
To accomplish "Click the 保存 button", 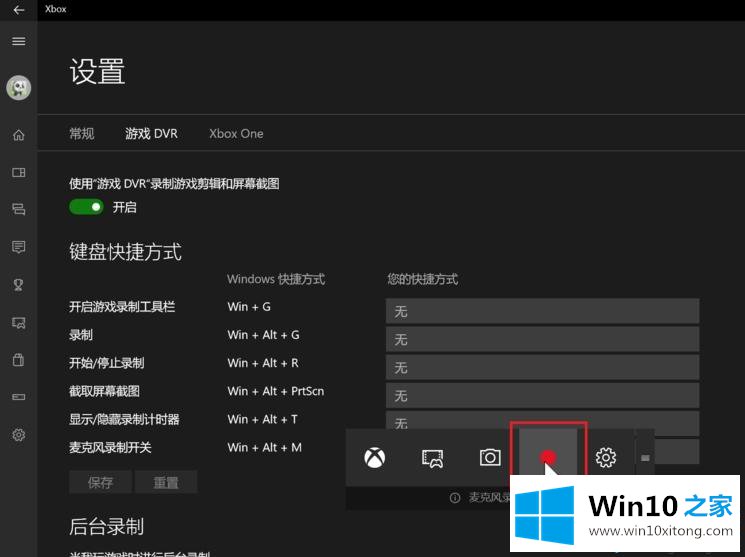I will point(100,482).
